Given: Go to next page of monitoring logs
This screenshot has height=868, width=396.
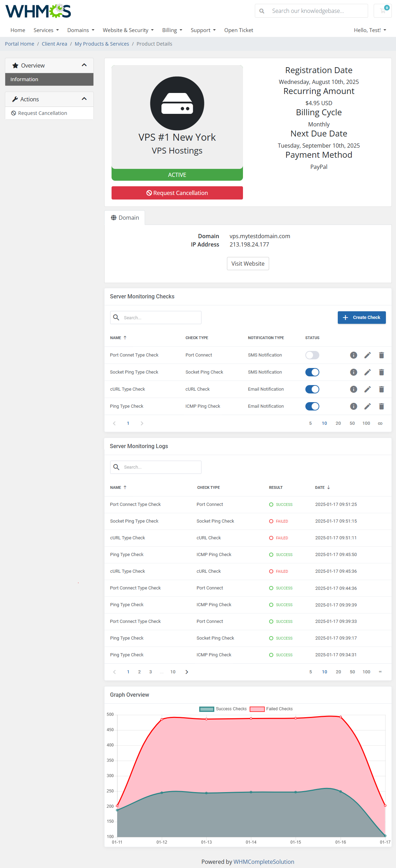Looking at the screenshot, I should (x=187, y=672).
